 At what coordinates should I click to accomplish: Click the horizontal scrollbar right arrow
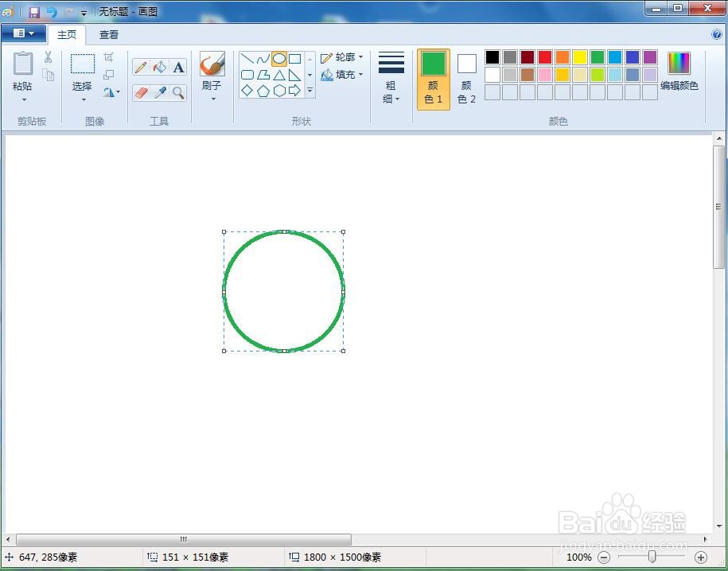point(705,539)
